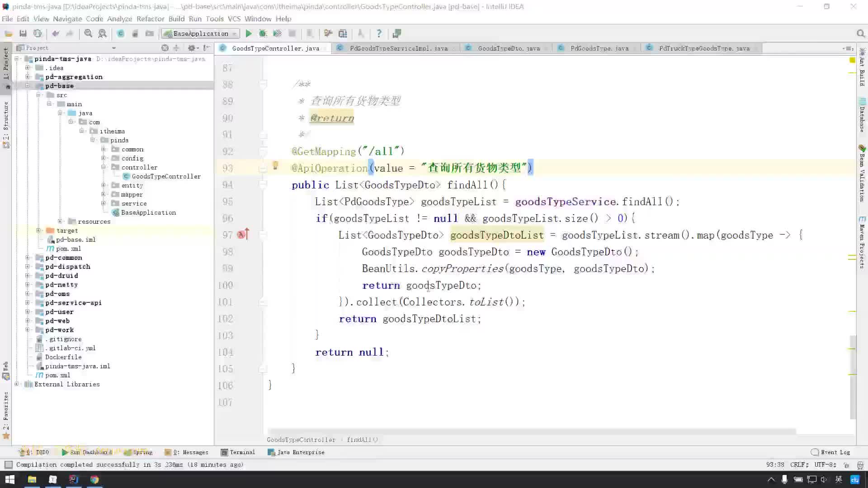Viewport: 868px width, 488px height.
Task: Collapse the pd-base module node
Action: pos(28,86)
